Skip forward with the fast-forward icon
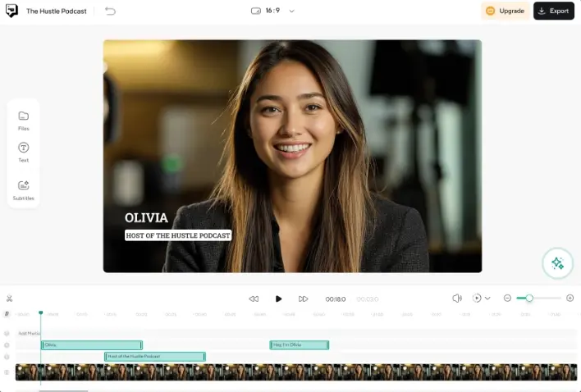The width and height of the screenshot is (581, 392). pyautogui.click(x=303, y=299)
